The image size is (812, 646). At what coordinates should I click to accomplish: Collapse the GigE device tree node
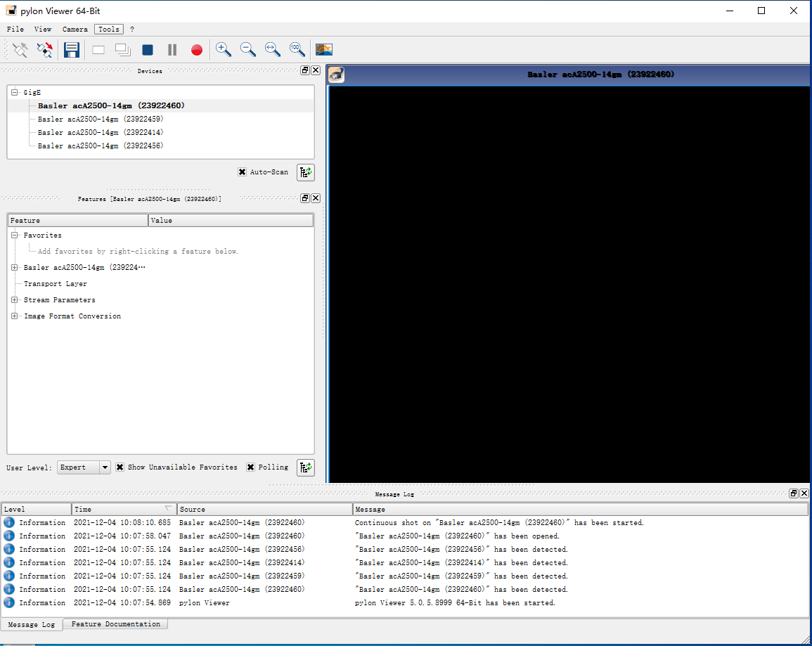click(x=15, y=92)
